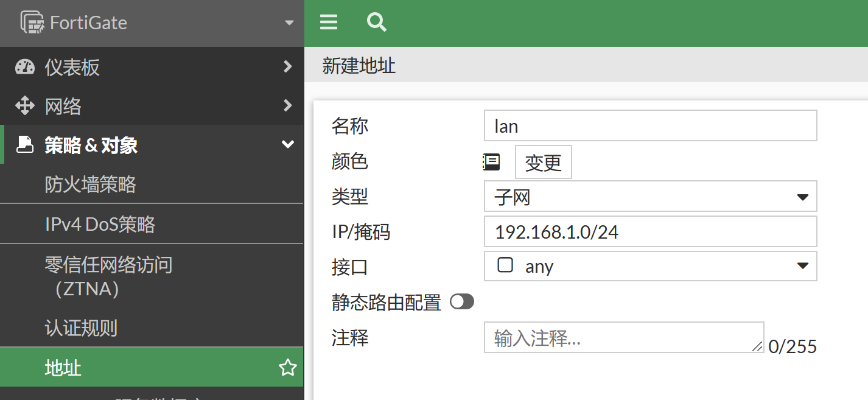Expand the 网络 menu chevron

pyautogui.click(x=288, y=106)
